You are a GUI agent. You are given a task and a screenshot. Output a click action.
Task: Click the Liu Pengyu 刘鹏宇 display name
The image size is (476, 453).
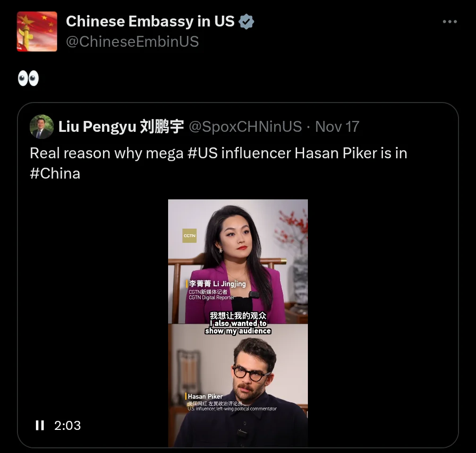click(x=121, y=127)
